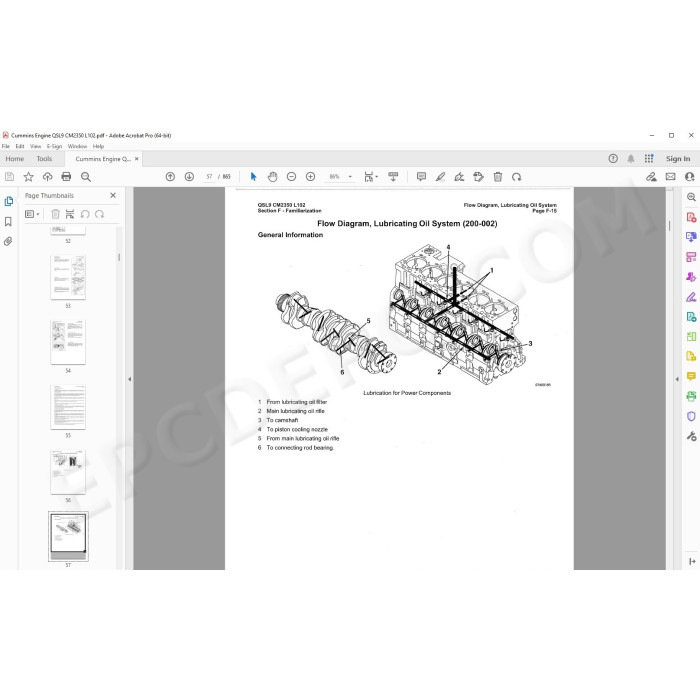
Task: Print the document with printer icon
Action: (66, 177)
